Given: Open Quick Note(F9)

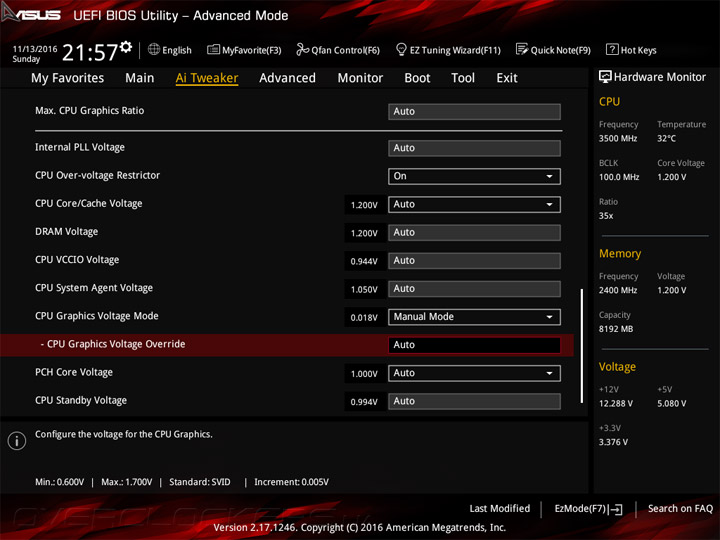Looking at the screenshot, I should (x=553, y=50).
